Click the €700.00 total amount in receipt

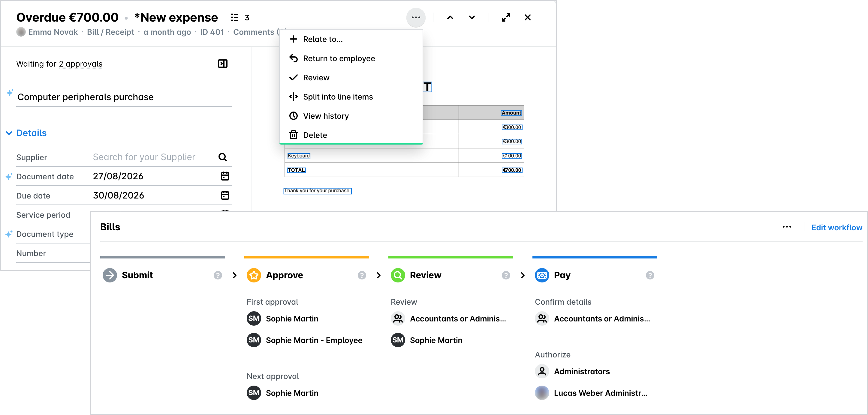click(512, 170)
